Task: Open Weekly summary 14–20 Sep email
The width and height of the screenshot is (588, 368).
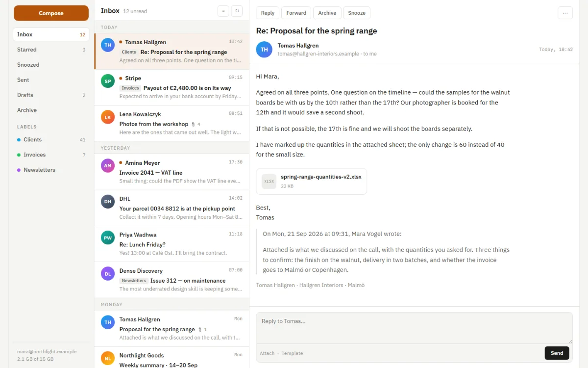Action: 171,358
